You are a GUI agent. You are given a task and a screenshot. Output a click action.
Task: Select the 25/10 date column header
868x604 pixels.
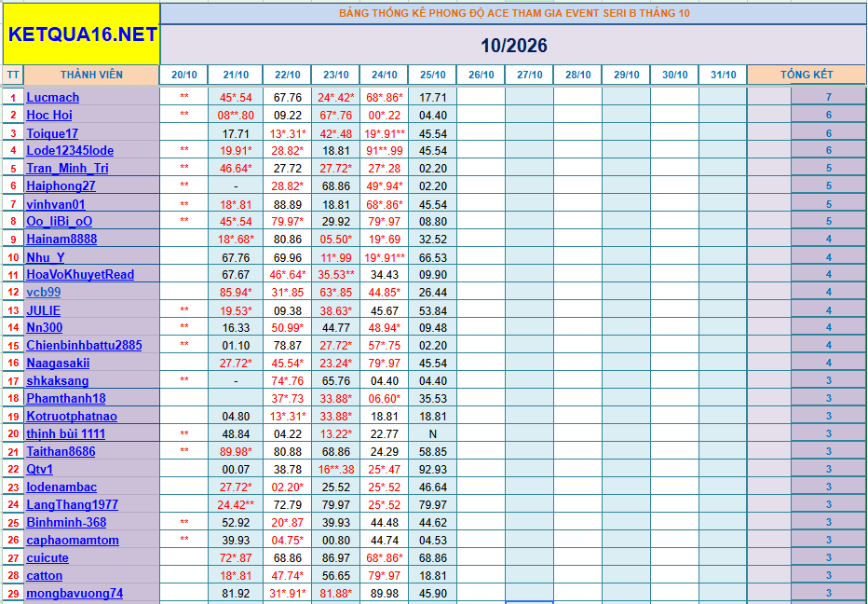[x=432, y=75]
